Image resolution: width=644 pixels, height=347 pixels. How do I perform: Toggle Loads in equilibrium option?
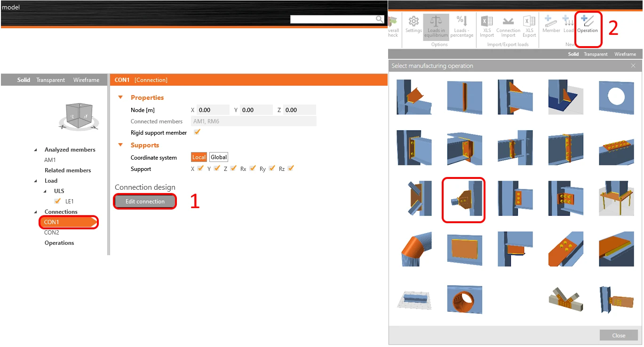pos(436,27)
